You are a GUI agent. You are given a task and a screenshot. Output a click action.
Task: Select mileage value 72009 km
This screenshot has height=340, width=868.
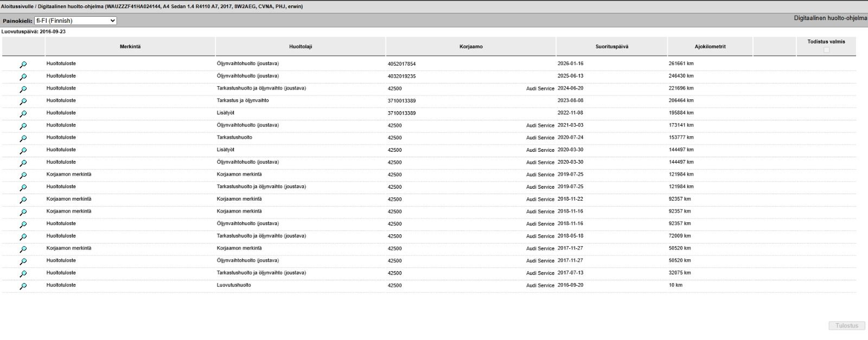pyautogui.click(x=680, y=236)
